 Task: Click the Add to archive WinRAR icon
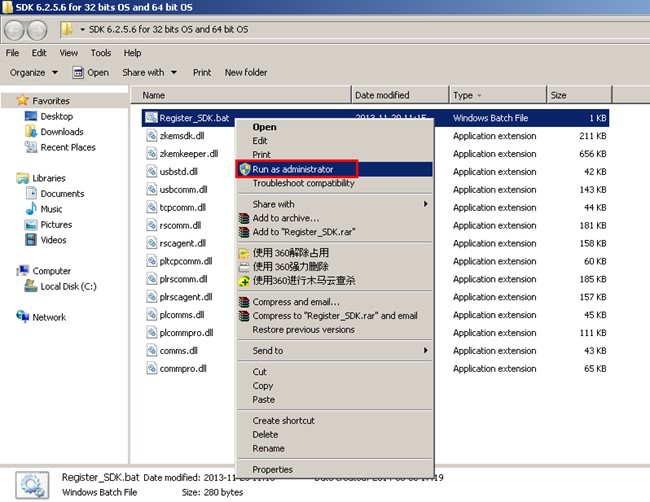[x=244, y=218]
